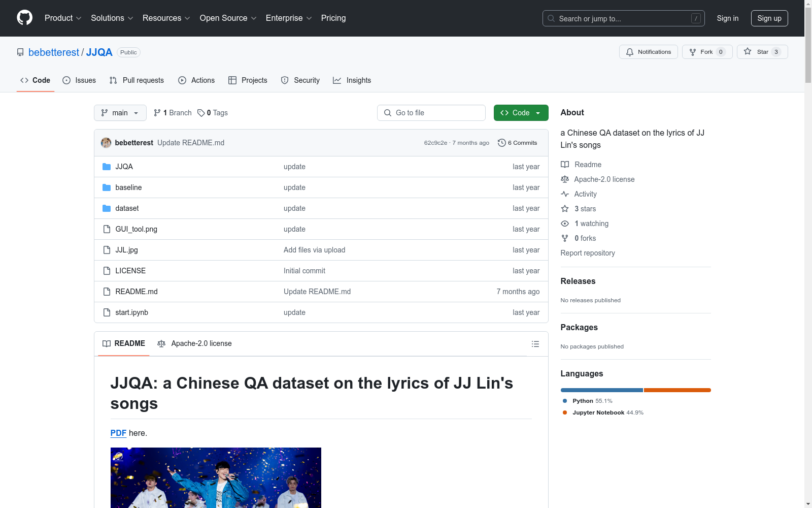812x508 pixels.
Task: Click the star icon in Star button
Action: [x=748, y=51]
